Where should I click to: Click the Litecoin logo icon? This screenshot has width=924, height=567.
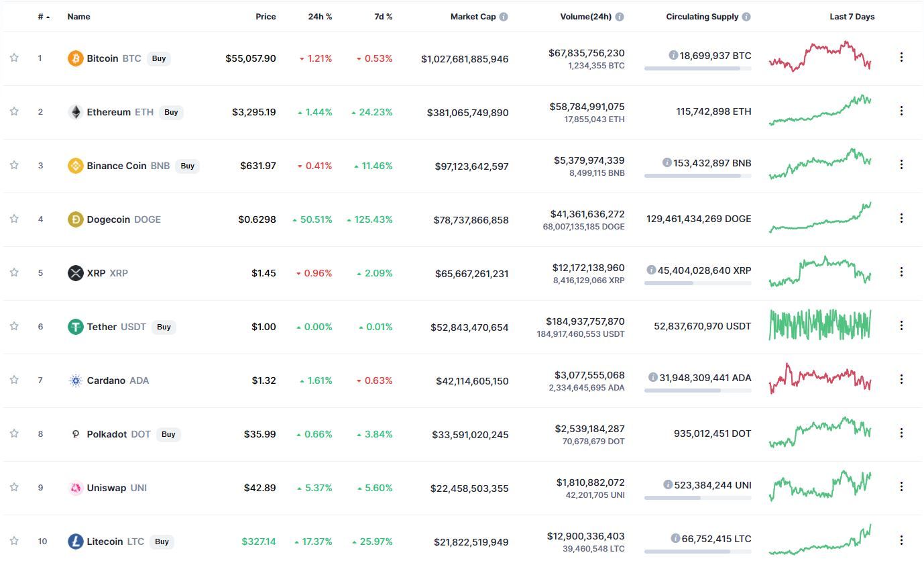pyautogui.click(x=76, y=542)
